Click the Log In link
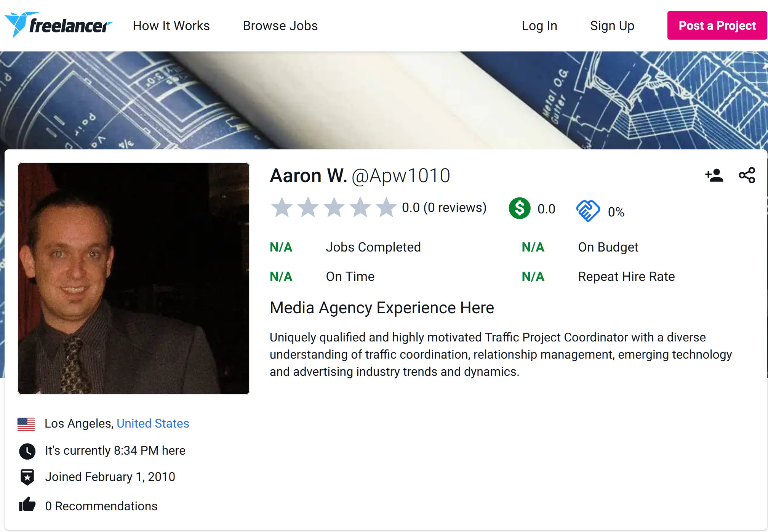This screenshot has width=768, height=532. (x=539, y=26)
